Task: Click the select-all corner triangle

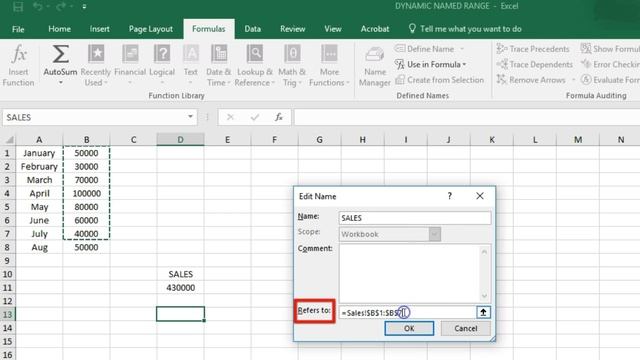Action: (x=9, y=140)
